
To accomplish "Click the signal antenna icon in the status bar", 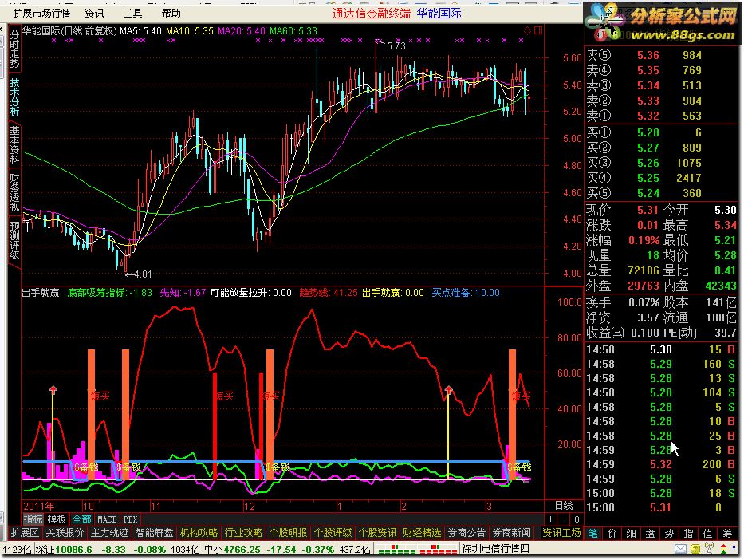I will click(710, 549).
